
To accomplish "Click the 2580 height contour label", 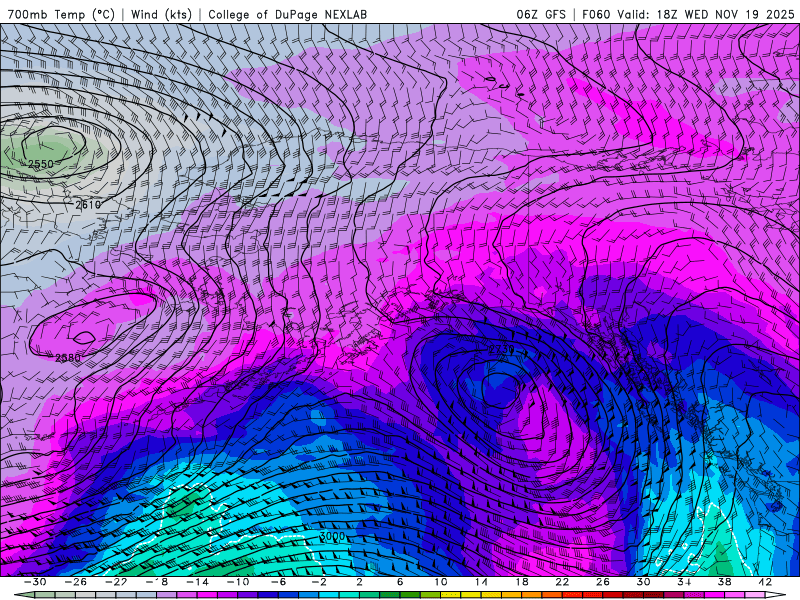I will (68, 358).
